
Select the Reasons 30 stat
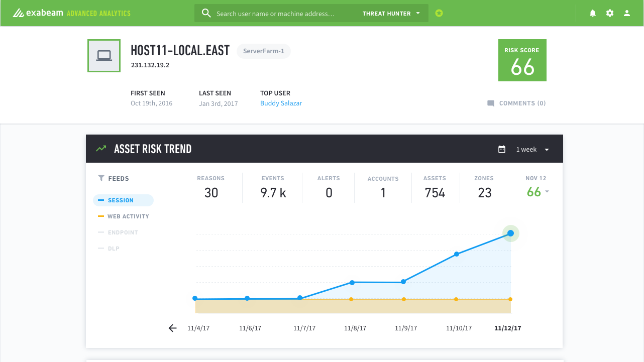point(211,187)
